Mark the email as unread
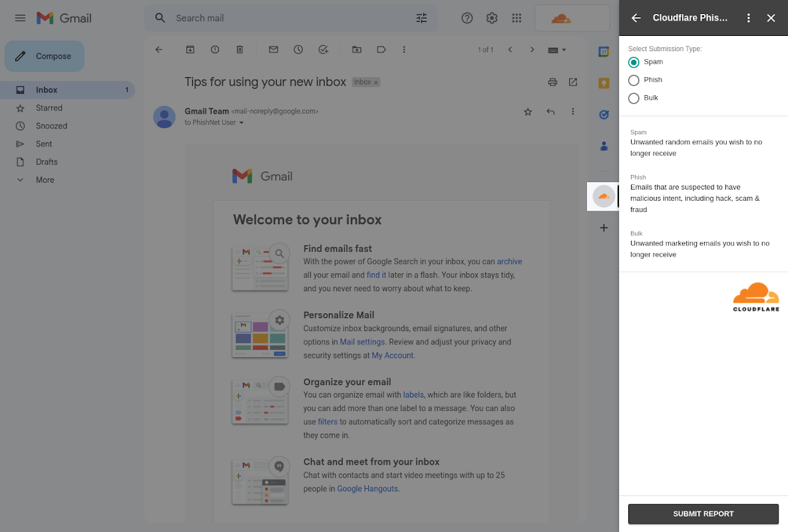The image size is (788, 532). click(x=274, y=50)
